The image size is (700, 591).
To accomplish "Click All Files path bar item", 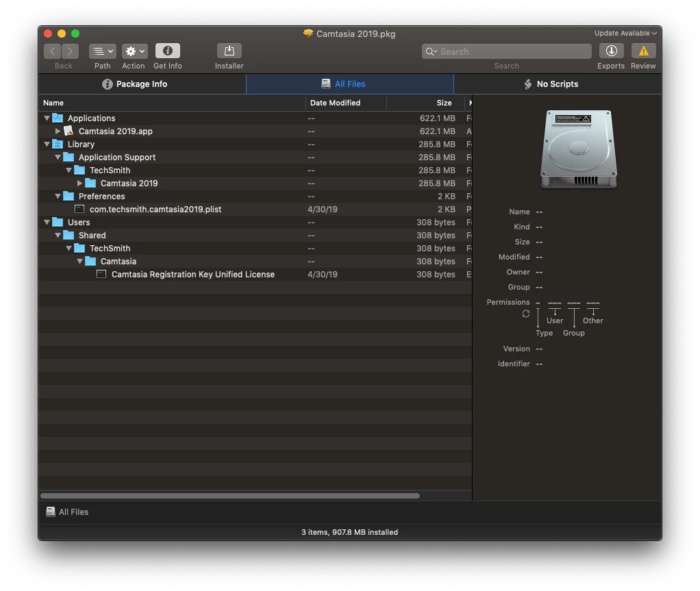I will click(x=67, y=512).
